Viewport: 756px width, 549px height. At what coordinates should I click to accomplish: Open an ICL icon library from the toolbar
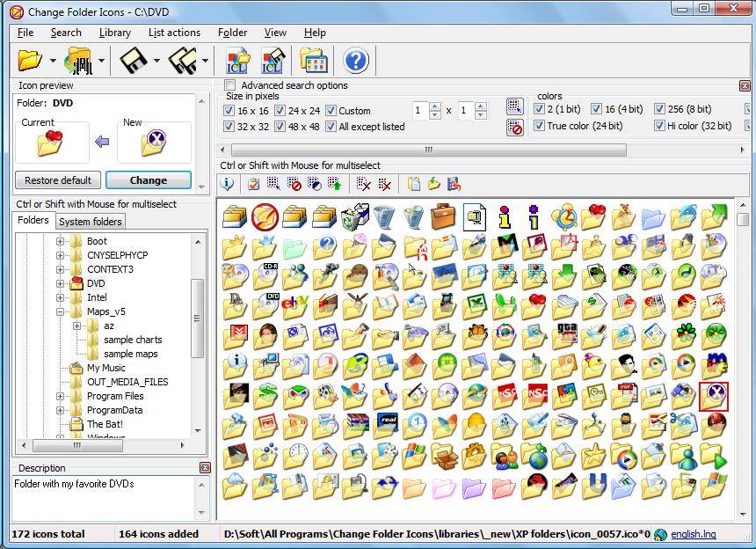(x=237, y=60)
